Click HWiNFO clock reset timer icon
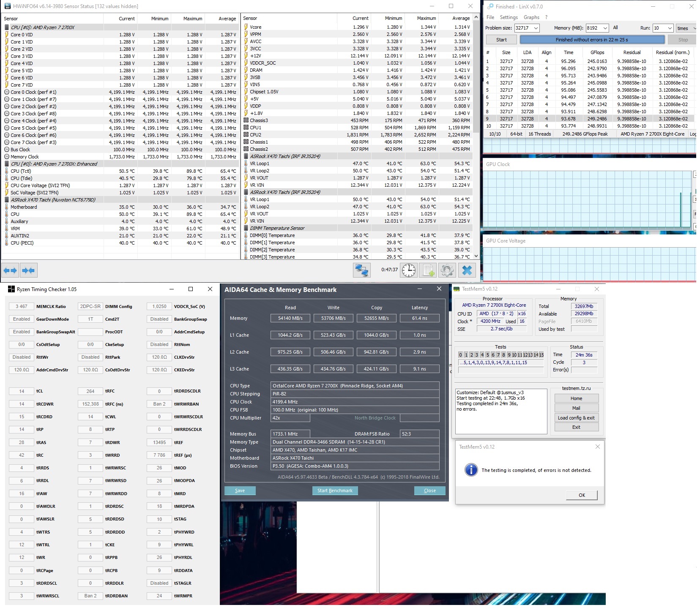The height and width of the screenshot is (613, 700). point(409,270)
